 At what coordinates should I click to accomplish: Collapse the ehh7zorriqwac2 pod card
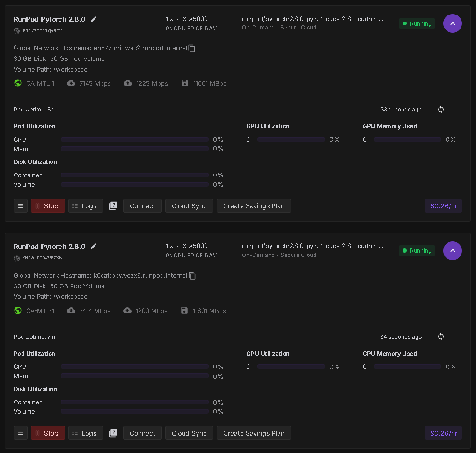coord(452,23)
